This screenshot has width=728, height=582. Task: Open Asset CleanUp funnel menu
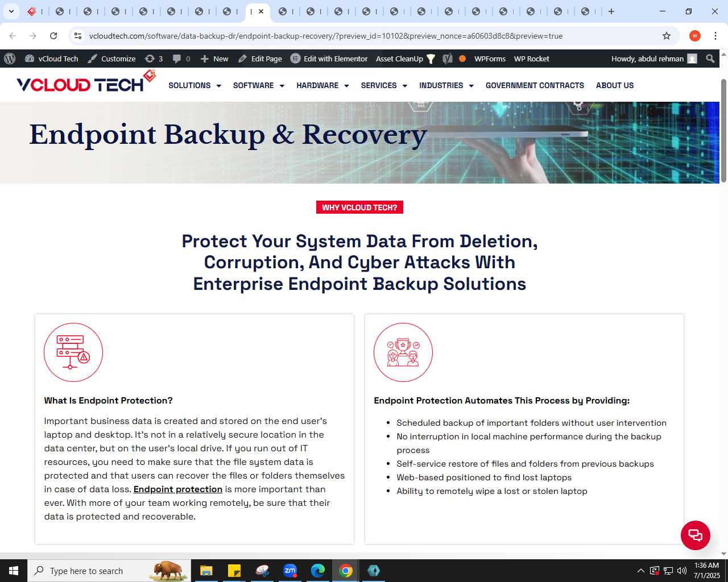coord(405,59)
